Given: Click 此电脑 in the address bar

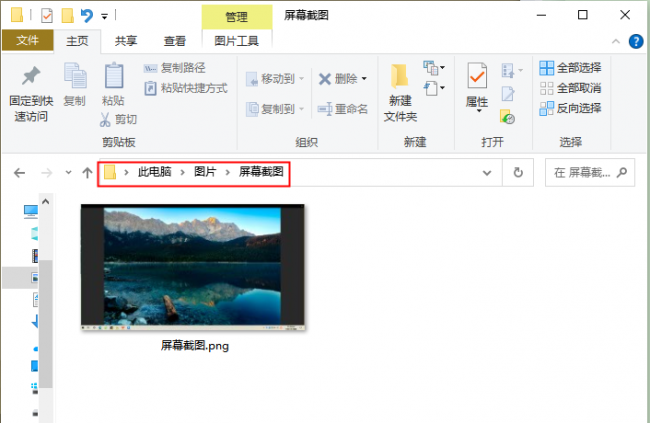Looking at the screenshot, I should (155, 172).
